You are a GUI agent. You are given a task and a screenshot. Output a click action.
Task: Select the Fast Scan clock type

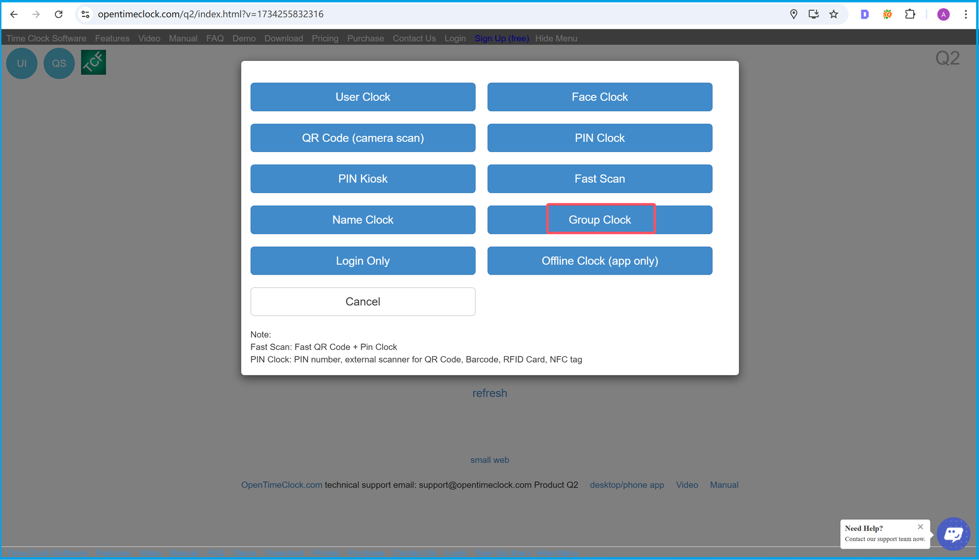click(x=599, y=178)
